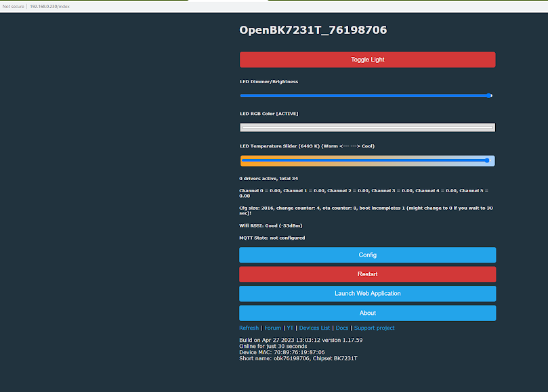Screen dimensions: 548x392
Task: Click the 'MQTT State: not configured' text
Action: tap(272, 238)
